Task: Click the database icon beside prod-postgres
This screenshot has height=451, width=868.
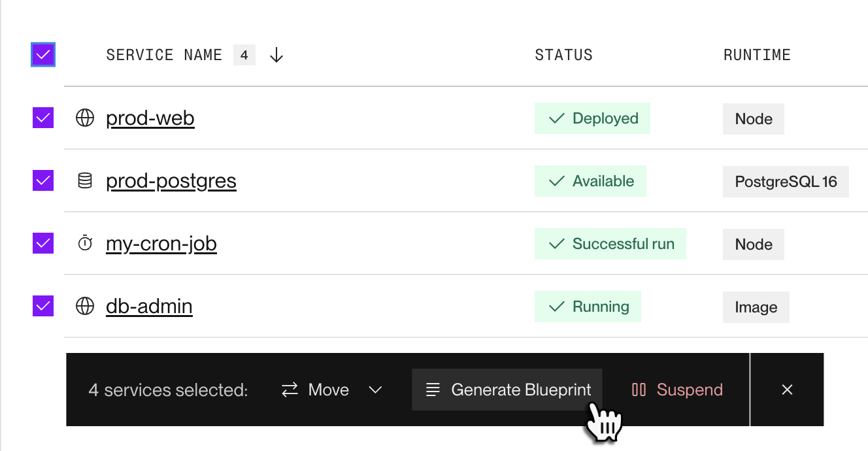Action: [x=85, y=181]
